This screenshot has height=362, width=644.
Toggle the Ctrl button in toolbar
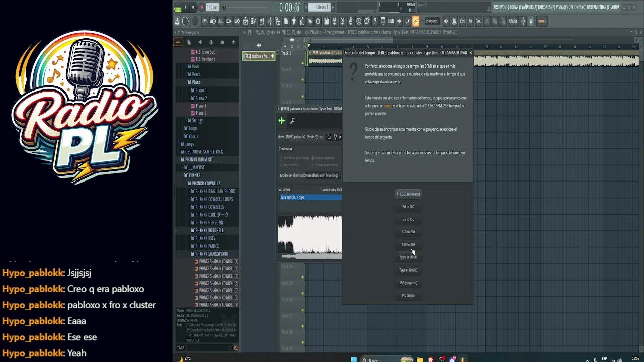tap(462, 21)
